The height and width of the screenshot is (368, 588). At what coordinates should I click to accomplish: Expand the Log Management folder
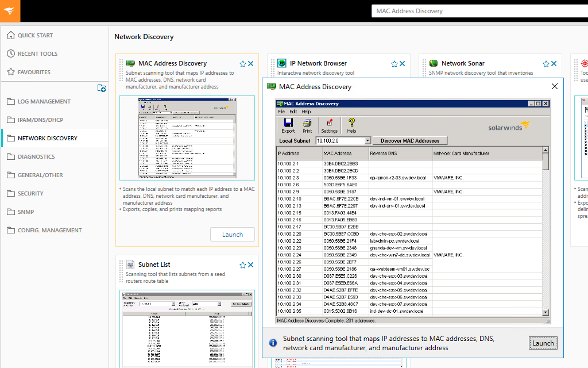click(x=44, y=101)
